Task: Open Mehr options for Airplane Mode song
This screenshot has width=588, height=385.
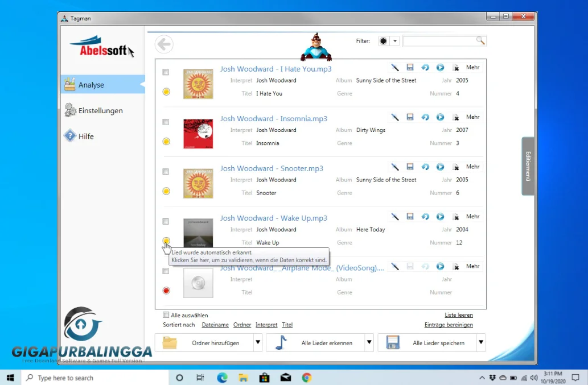Action: tap(473, 266)
